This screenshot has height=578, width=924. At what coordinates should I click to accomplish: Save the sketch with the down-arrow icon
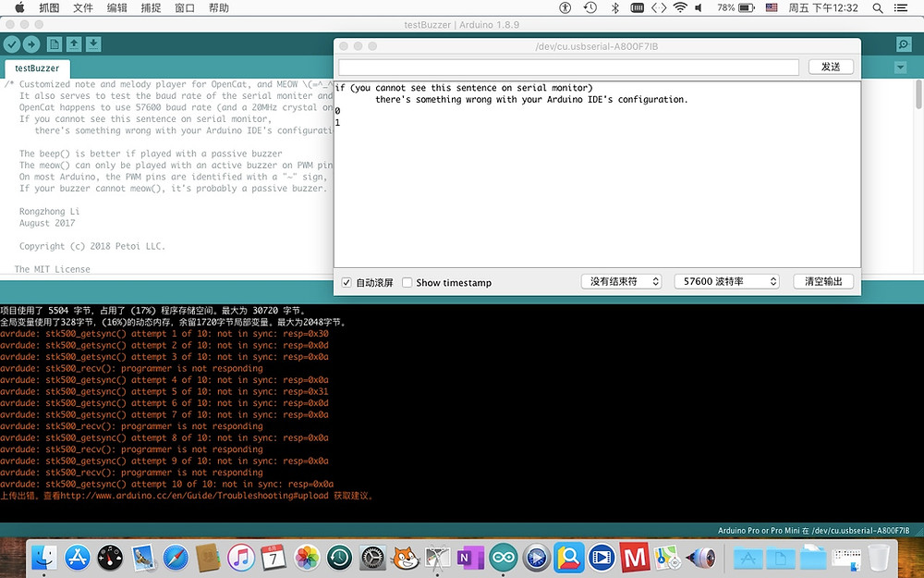[x=93, y=44]
